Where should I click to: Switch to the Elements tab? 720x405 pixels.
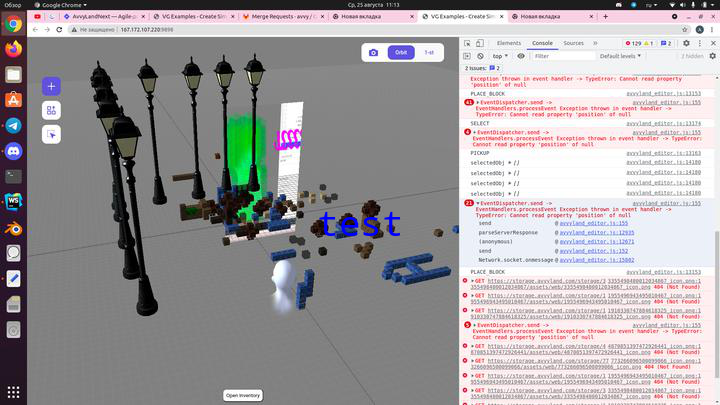point(509,43)
